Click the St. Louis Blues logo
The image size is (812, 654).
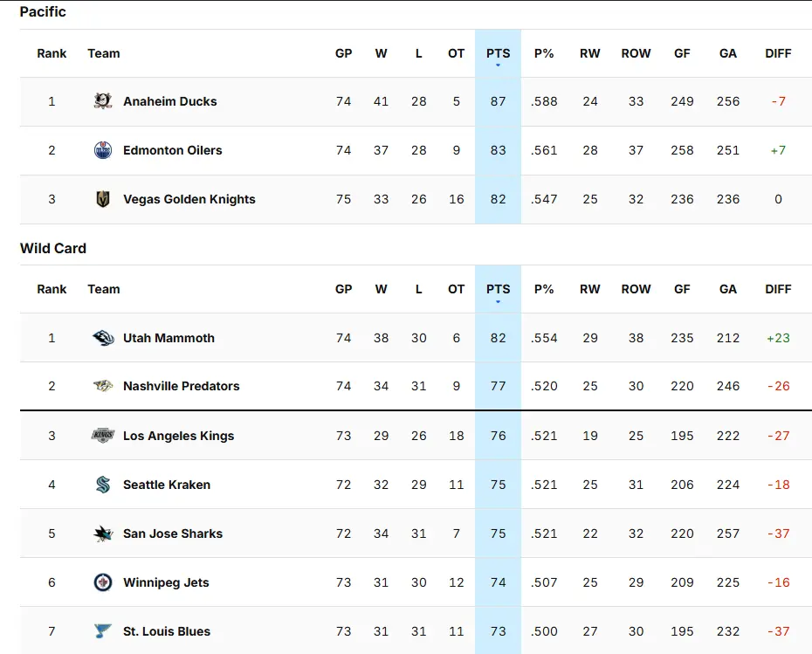103,631
